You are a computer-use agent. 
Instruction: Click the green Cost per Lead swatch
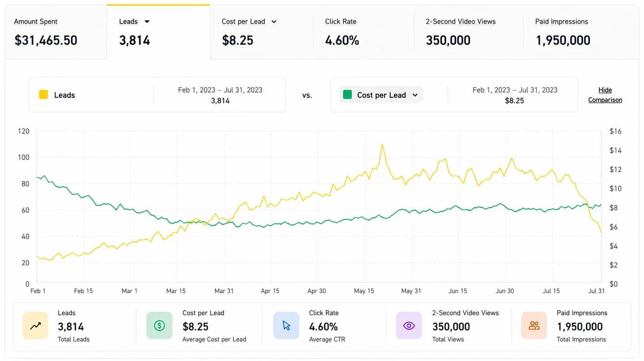348,95
